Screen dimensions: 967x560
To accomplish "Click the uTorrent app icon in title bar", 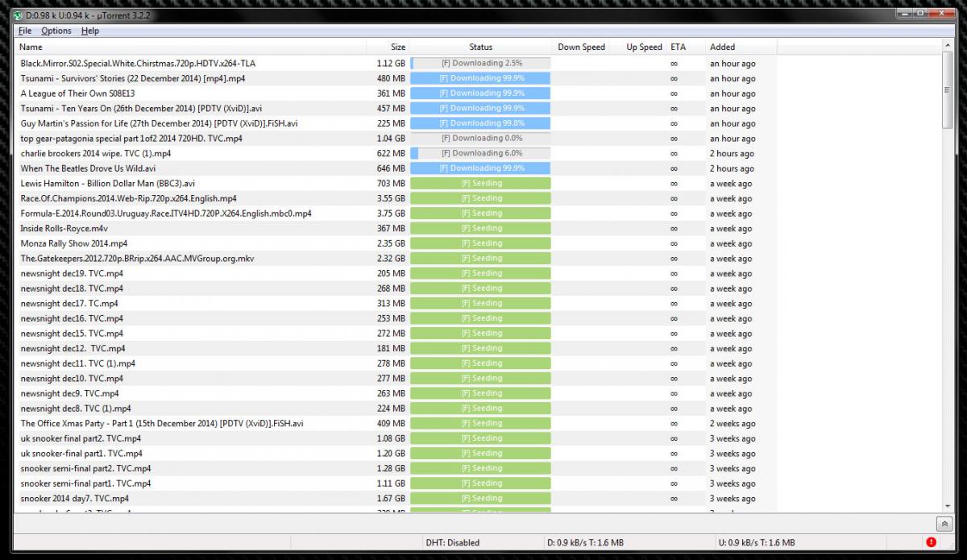I will tap(19, 14).
